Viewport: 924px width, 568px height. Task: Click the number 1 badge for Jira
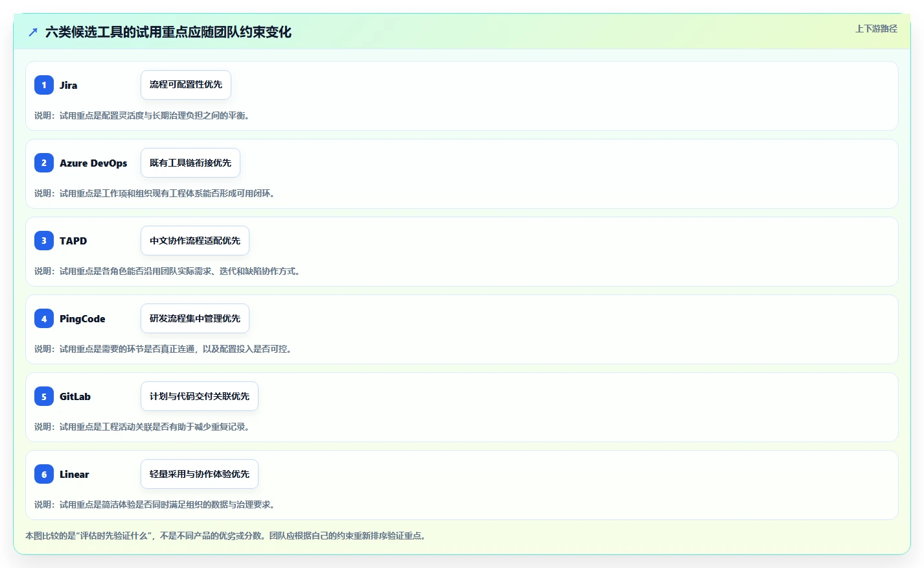tap(44, 85)
